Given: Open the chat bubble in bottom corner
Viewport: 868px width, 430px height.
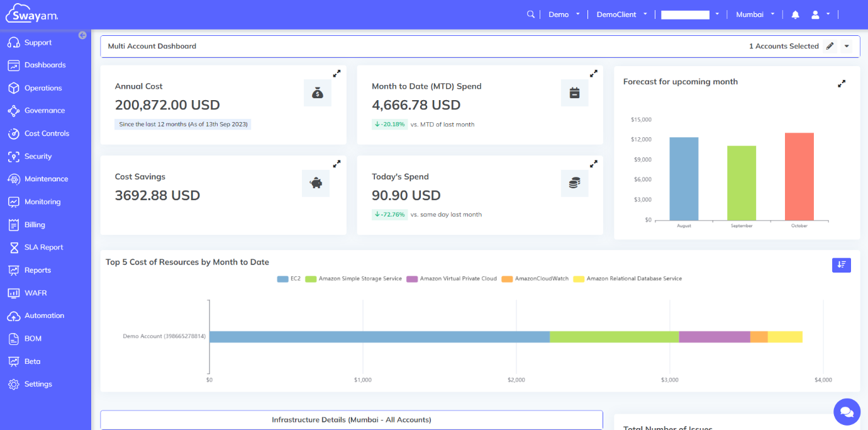Looking at the screenshot, I should pyautogui.click(x=847, y=412).
